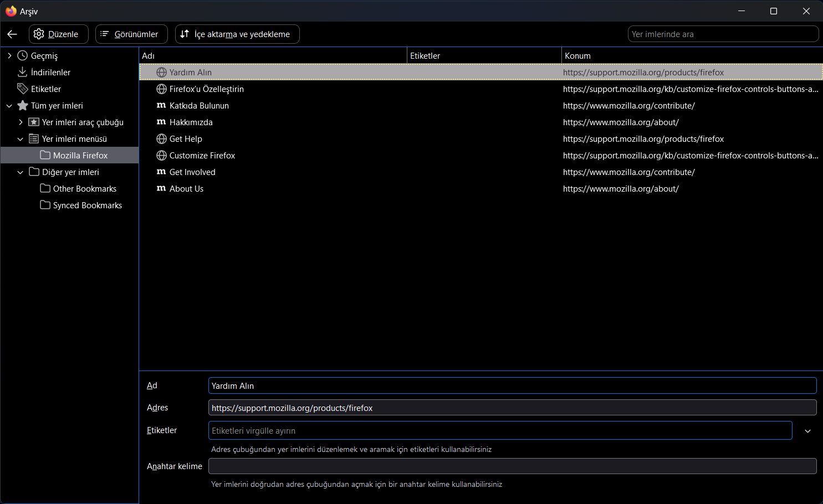The height and width of the screenshot is (504, 823).
Task: Select the Tüm yer imleri star icon
Action: click(23, 106)
